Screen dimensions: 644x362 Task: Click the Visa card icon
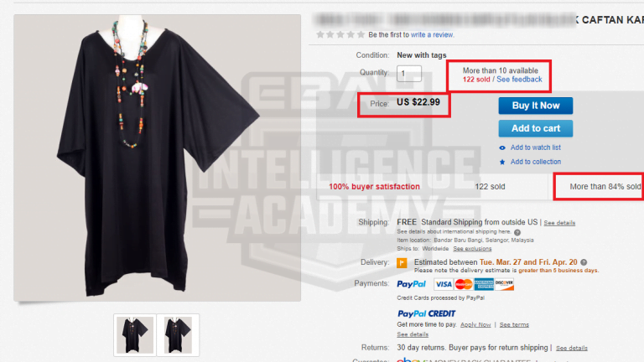(443, 284)
